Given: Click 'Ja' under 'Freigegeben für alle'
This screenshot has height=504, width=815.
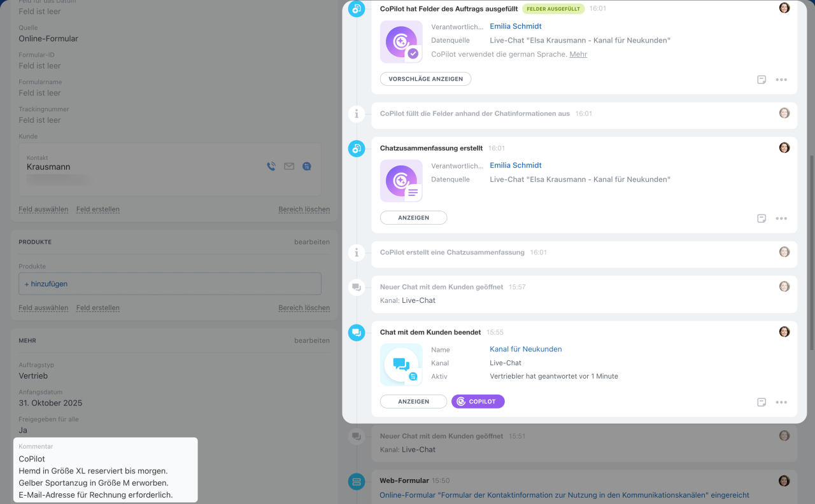Looking at the screenshot, I should tap(23, 430).
